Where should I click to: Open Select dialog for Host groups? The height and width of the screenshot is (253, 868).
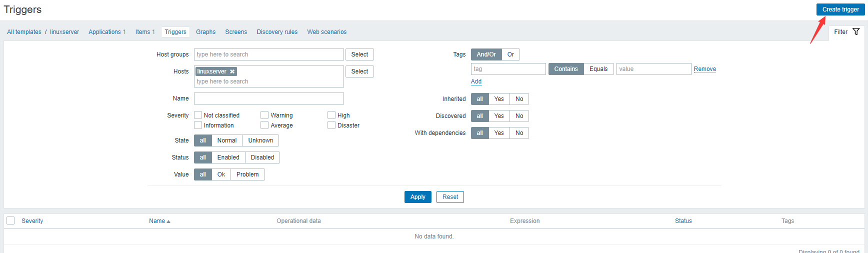tap(359, 54)
